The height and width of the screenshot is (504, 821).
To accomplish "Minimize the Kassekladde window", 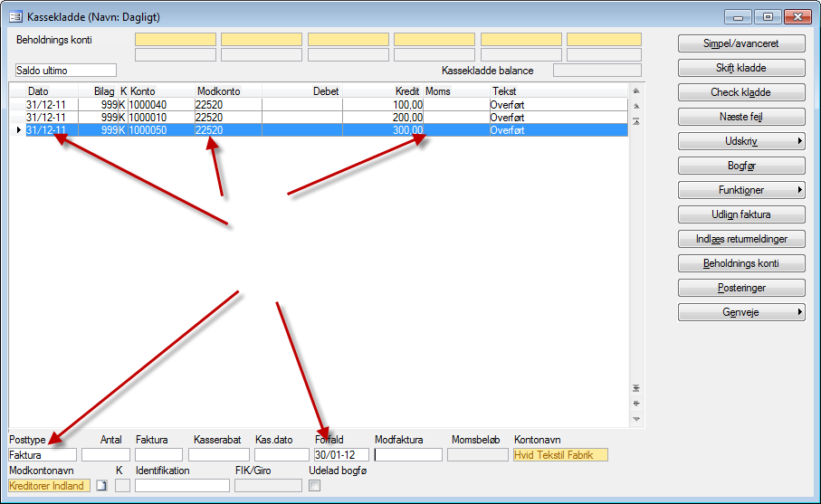I will 739,17.
